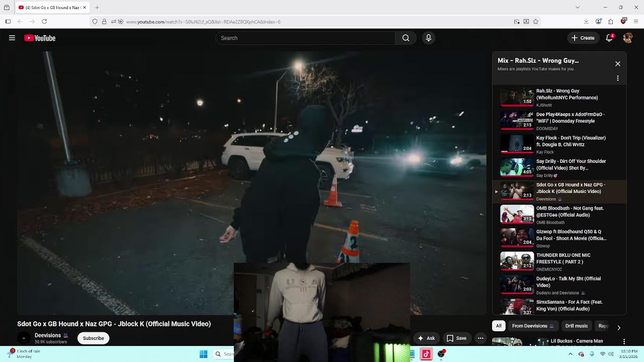The image size is (644, 362).
Task: Open the taskbar weather widget
Action: point(23,354)
